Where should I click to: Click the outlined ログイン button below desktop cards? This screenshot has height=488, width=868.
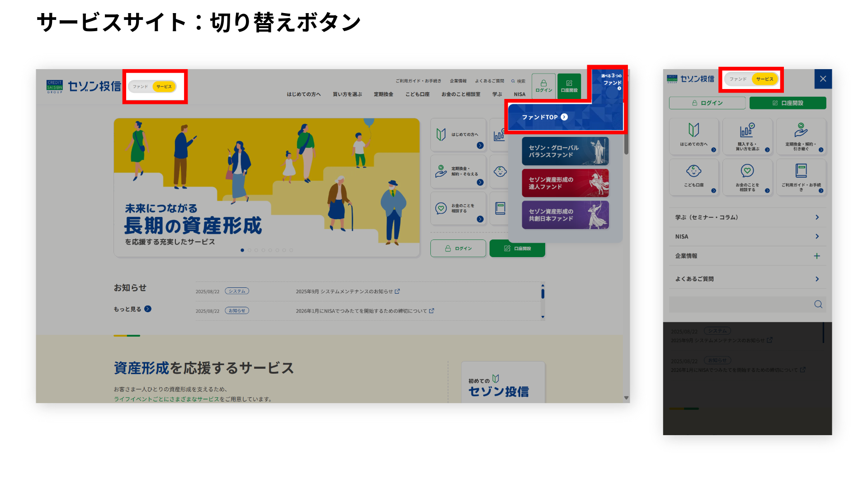458,249
